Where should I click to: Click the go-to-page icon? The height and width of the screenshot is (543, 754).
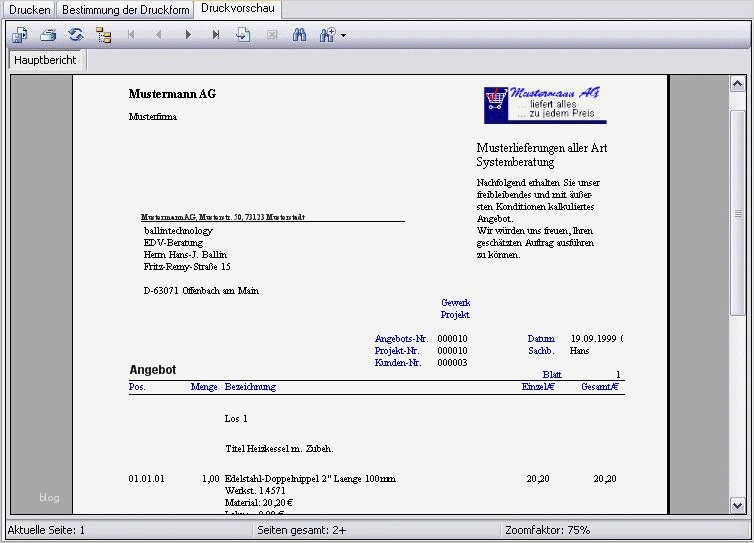tap(243, 35)
